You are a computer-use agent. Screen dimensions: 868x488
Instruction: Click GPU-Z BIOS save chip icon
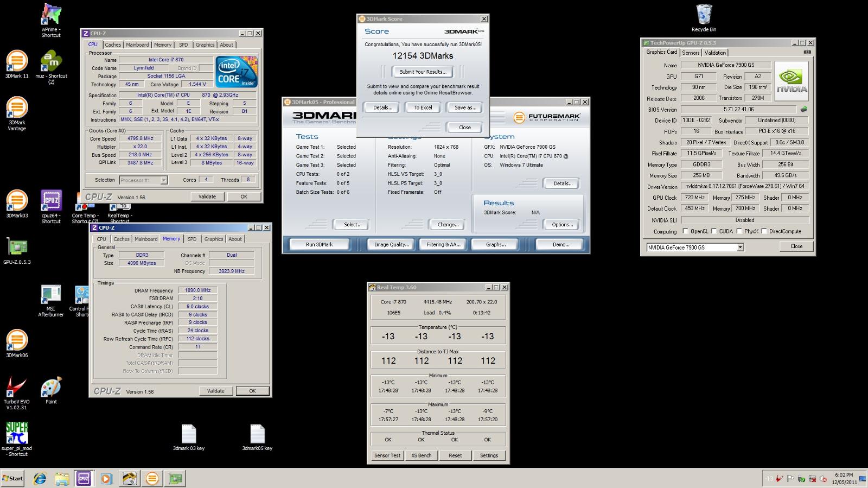click(x=803, y=109)
